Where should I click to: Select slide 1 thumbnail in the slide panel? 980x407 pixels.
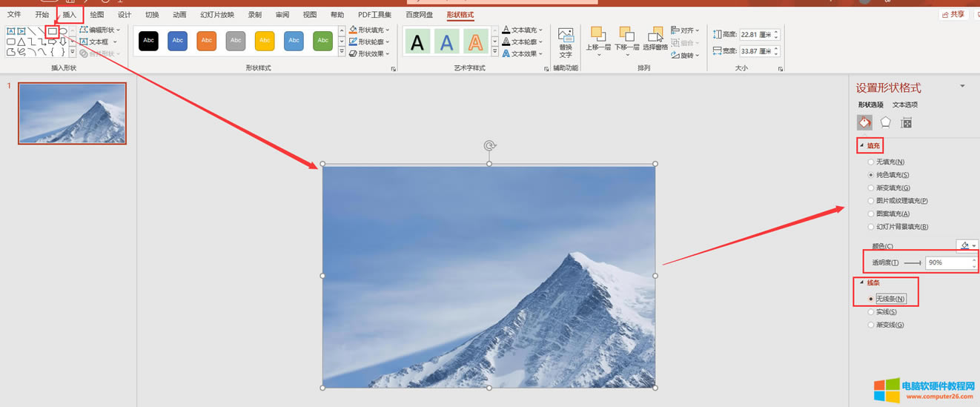(x=73, y=113)
